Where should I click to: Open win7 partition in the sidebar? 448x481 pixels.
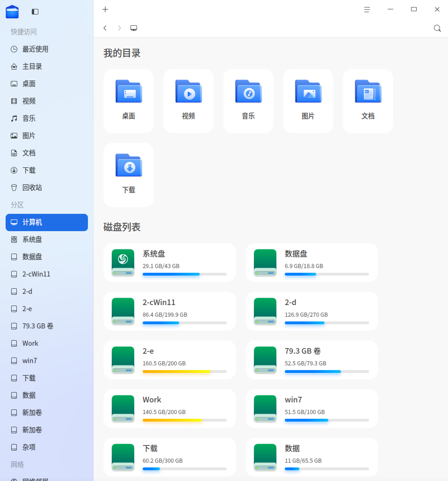(47, 361)
